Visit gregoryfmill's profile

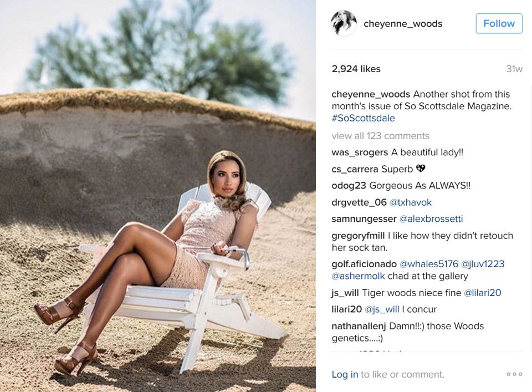(358, 236)
